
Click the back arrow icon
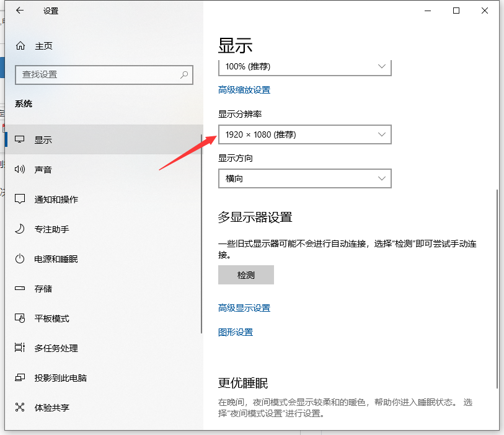(x=20, y=11)
